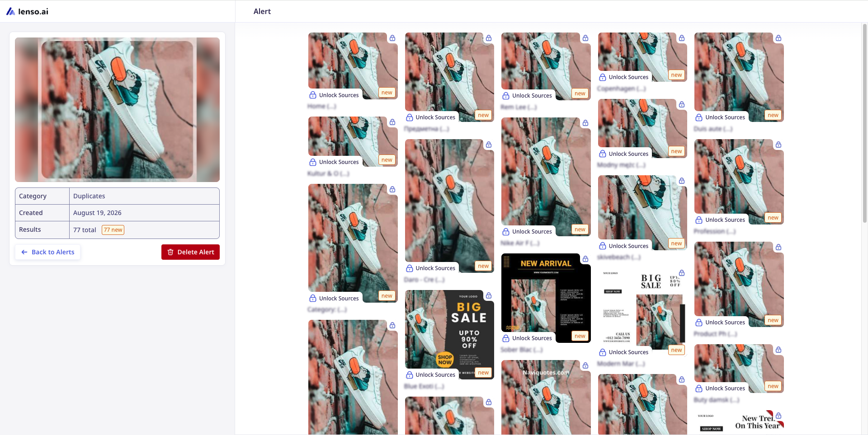
Task: Open the BIG SALE UPTO 90% OFF thumbnail
Action: pos(449,335)
